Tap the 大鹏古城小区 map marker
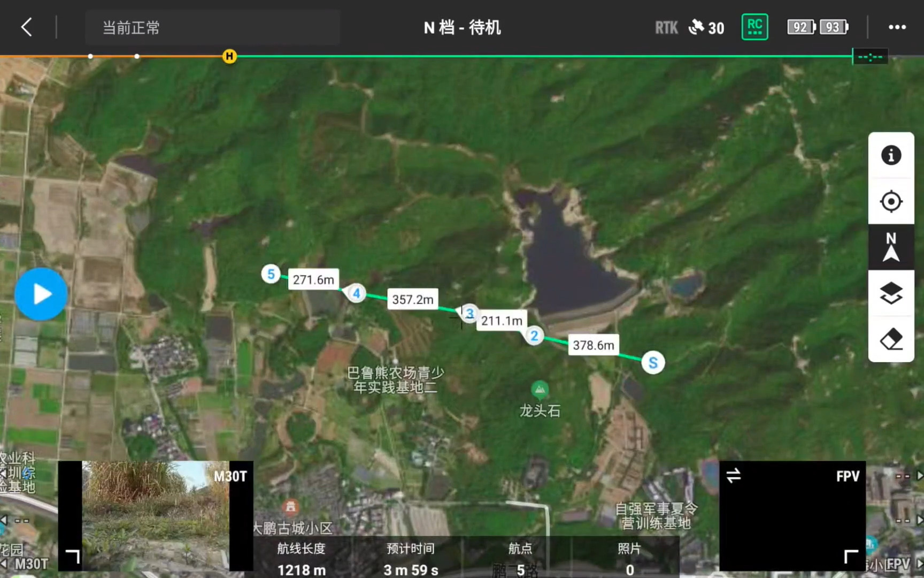 pos(290,506)
